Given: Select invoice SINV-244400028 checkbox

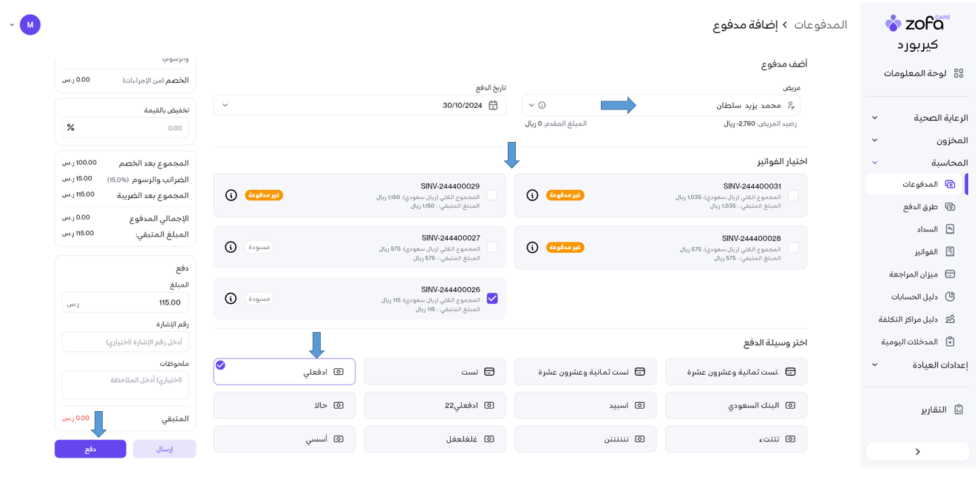Looking at the screenshot, I should [793, 247].
